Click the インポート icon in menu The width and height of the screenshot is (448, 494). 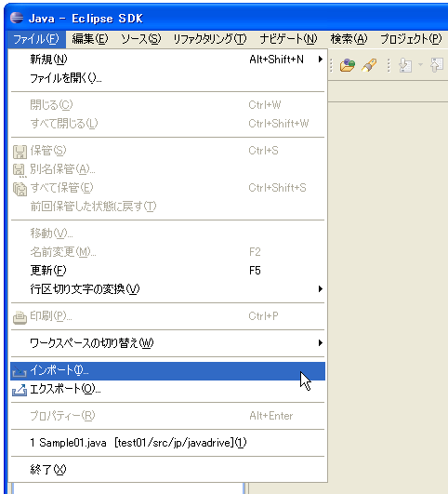tap(20, 372)
